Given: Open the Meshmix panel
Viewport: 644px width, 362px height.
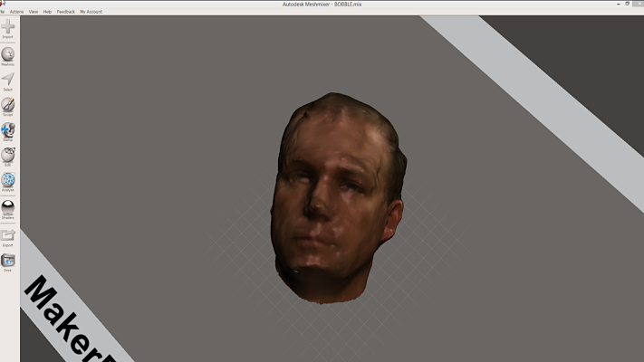Looking at the screenshot, I should click(x=8, y=56).
